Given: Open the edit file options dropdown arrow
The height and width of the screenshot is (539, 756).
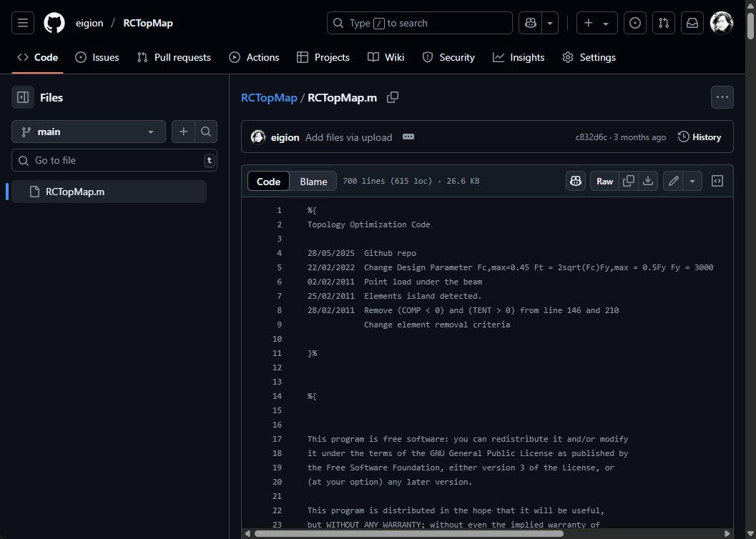Looking at the screenshot, I should point(692,181).
